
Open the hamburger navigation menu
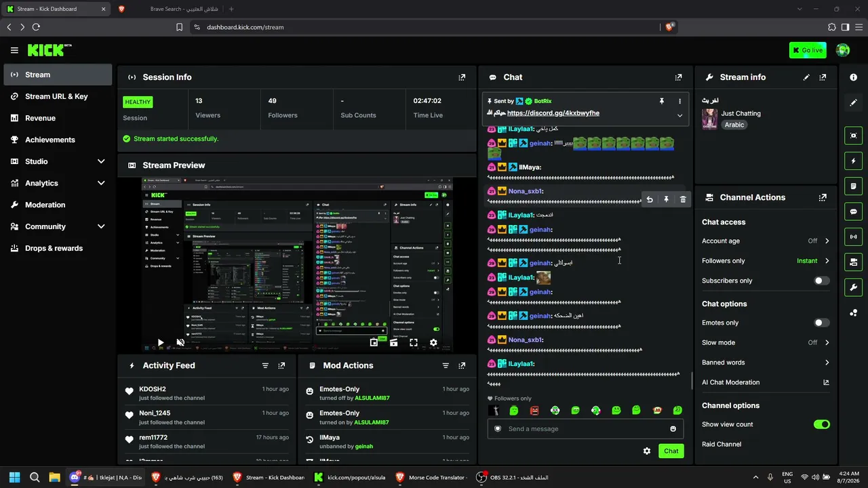[x=14, y=50]
